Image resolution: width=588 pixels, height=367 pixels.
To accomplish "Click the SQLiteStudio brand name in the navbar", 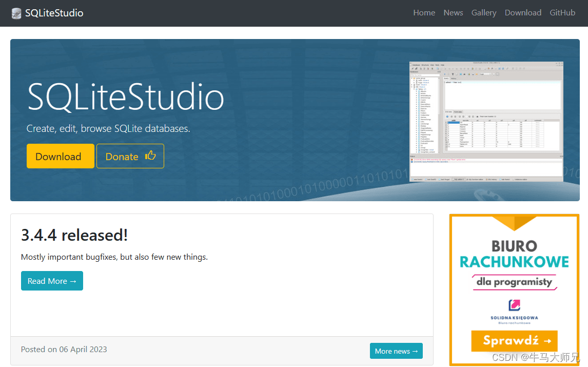I will click(x=54, y=13).
